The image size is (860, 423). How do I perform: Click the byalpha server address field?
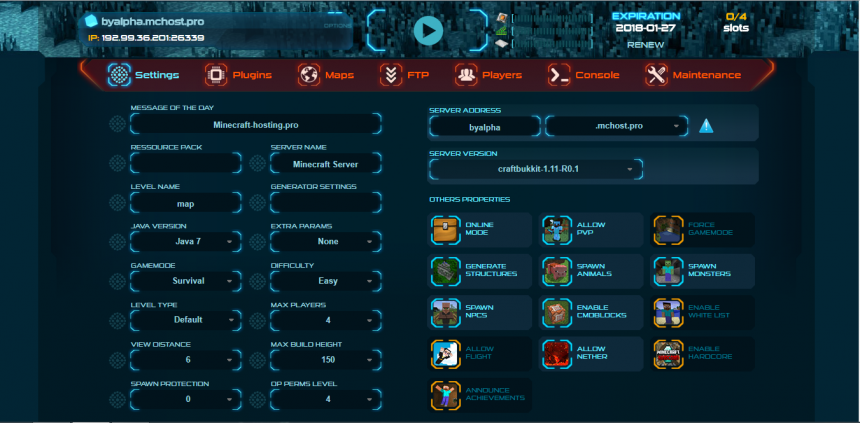[x=485, y=126]
